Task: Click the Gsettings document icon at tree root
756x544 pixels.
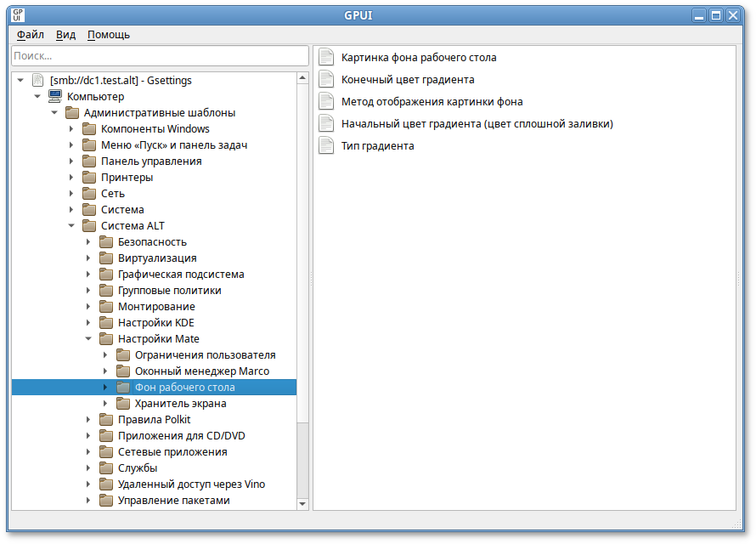Action: coord(37,80)
